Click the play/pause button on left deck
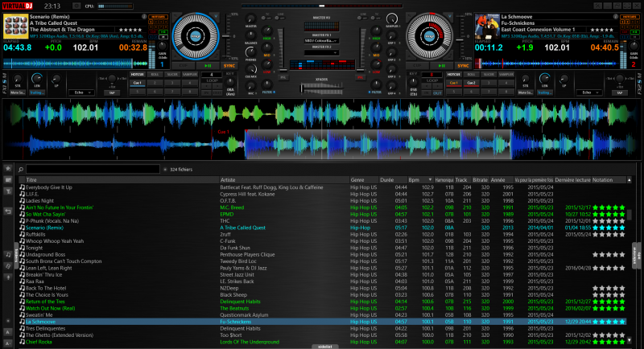Image resolution: width=644 pixels, height=349 pixels. point(208,66)
